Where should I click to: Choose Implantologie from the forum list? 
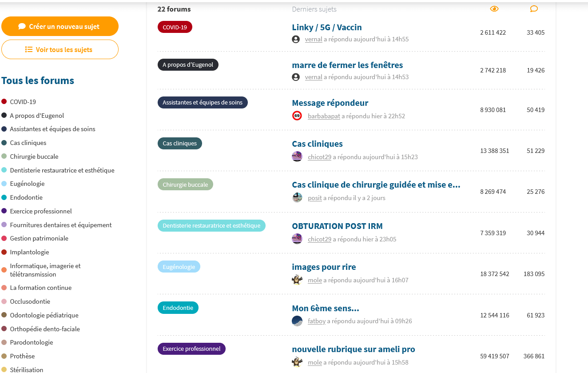coord(29,252)
